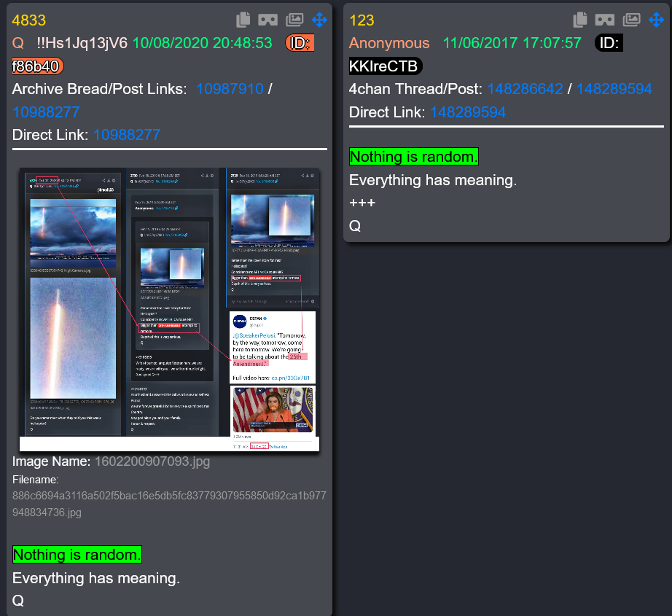
Task: Click the goggles icon on post 123
Action: (605, 20)
